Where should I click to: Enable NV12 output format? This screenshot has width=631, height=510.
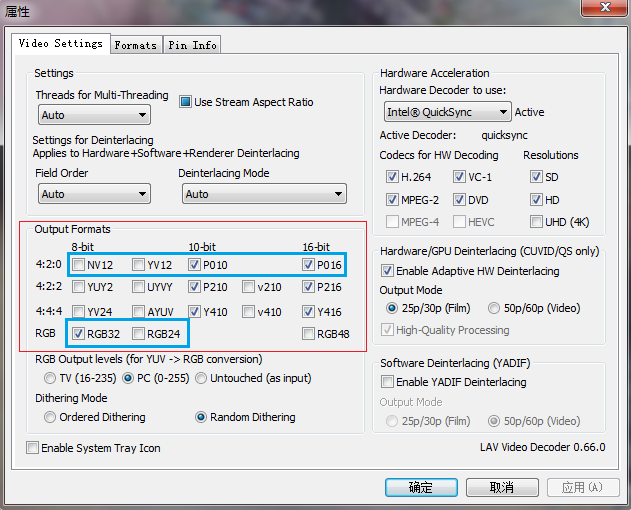pos(78,265)
